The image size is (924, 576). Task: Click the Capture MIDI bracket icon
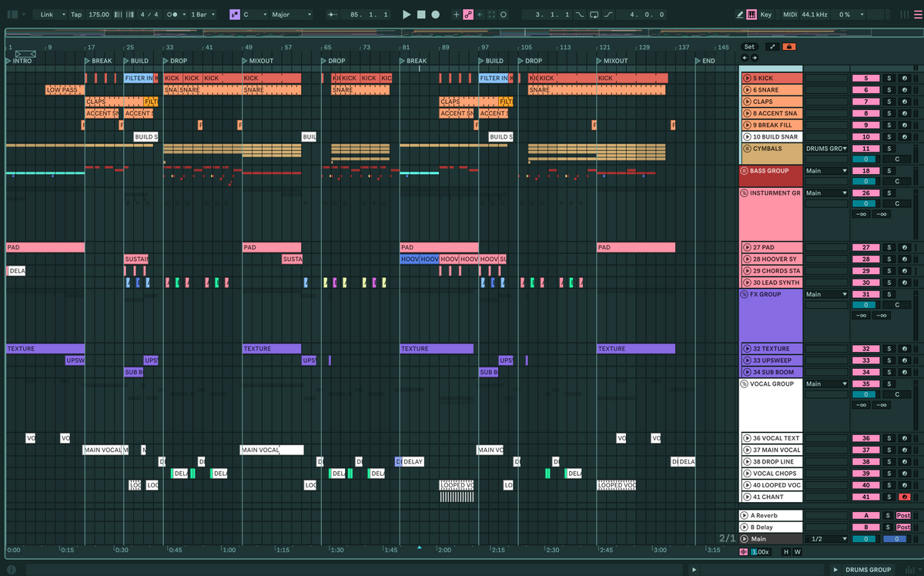[x=491, y=14]
